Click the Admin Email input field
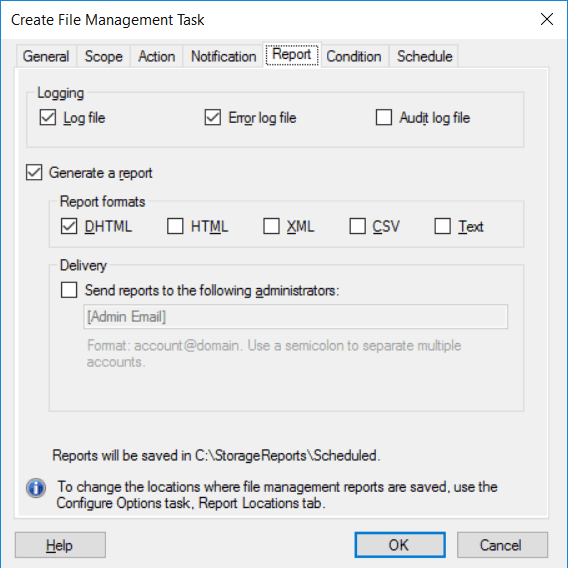Viewport: 568px width, 568px height. 296,317
